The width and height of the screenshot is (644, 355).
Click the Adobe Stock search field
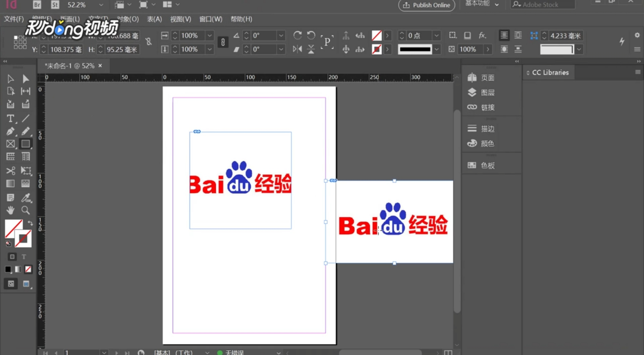point(543,4)
